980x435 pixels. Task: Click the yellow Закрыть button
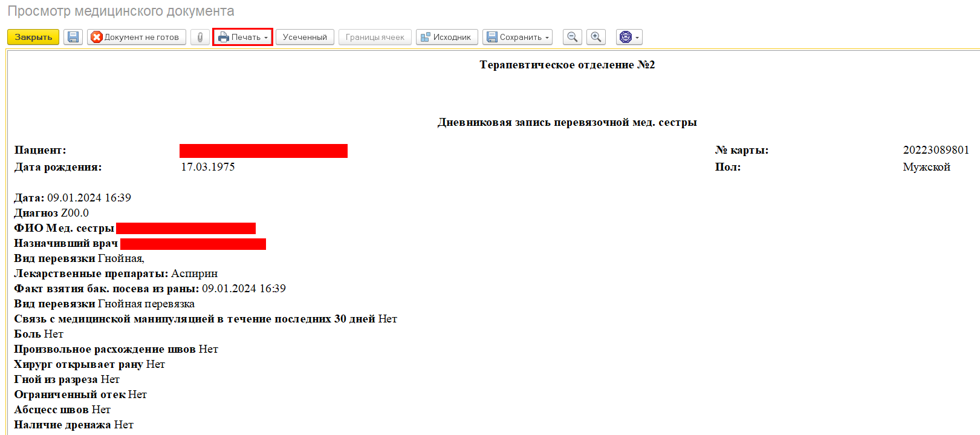tap(33, 37)
